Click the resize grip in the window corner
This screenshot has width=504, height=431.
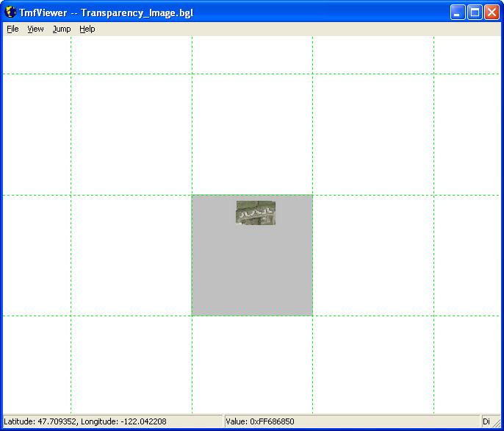[x=498, y=424]
